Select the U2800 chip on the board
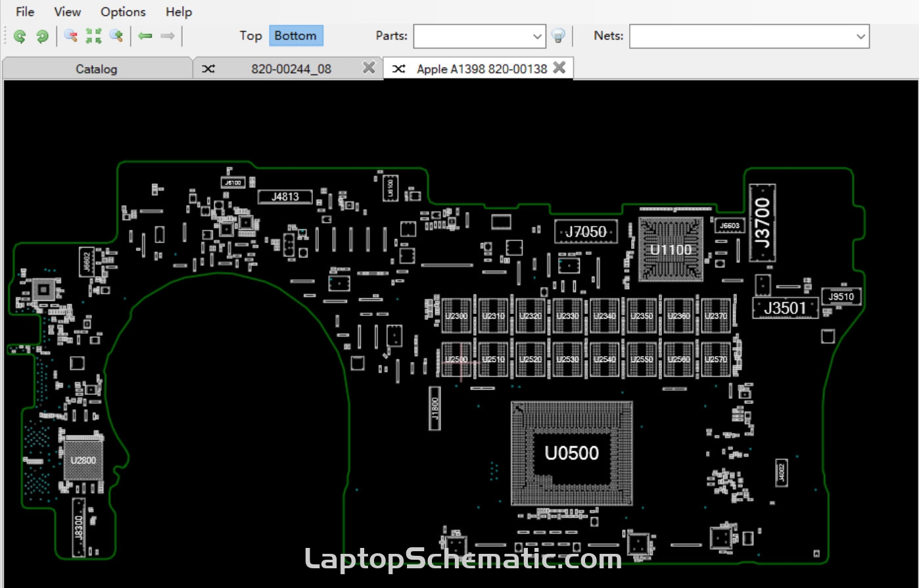The height and width of the screenshot is (588, 919). (83, 461)
